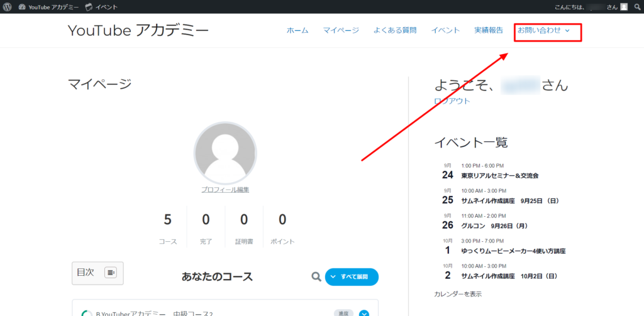Open ゆっくりムービーメーカー4使い方講座 event
The width and height of the screenshot is (644, 316).
pyautogui.click(x=513, y=251)
